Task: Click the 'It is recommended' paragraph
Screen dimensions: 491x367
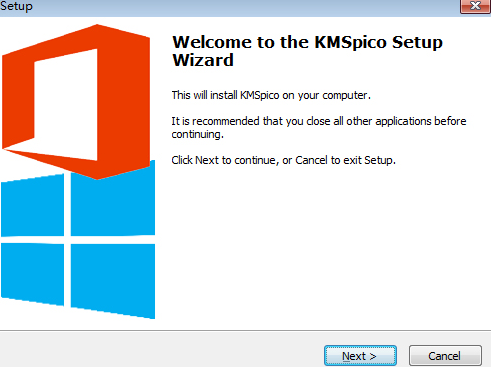Action: tap(319, 128)
